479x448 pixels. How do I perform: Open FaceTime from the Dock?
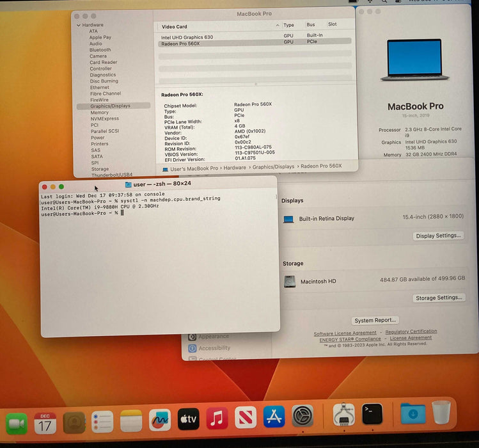[x=17, y=423]
